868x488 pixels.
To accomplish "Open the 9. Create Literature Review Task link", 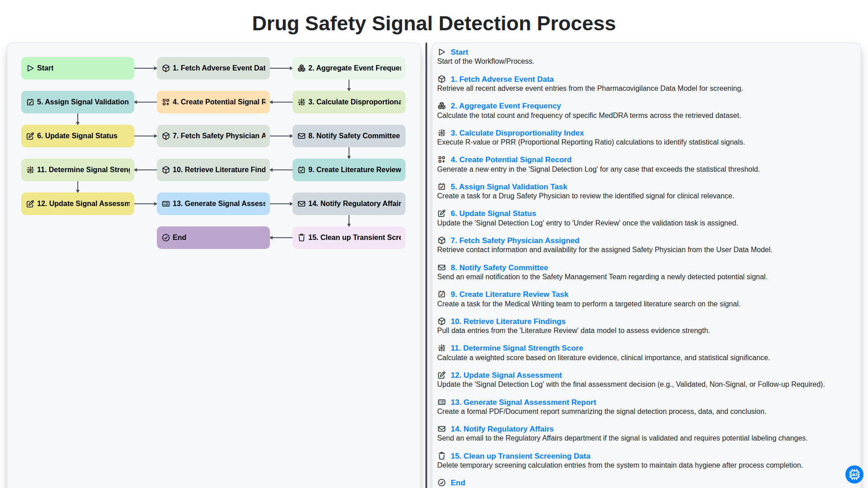I will (509, 294).
